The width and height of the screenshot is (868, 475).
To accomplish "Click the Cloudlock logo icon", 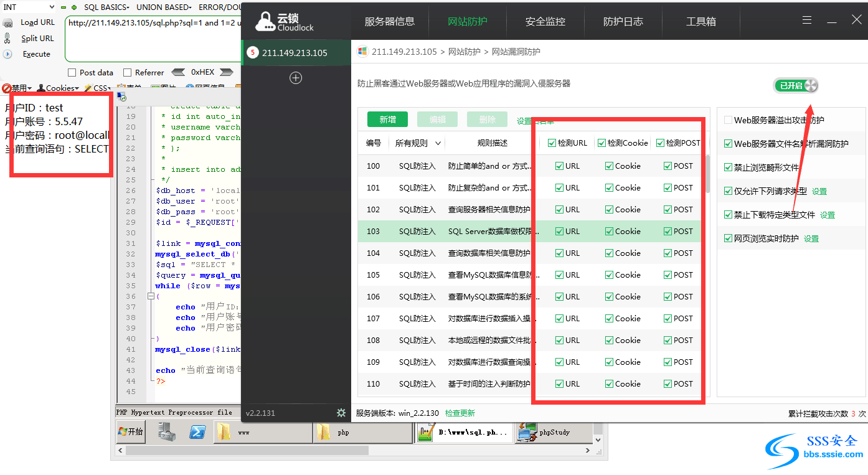I will [265, 22].
